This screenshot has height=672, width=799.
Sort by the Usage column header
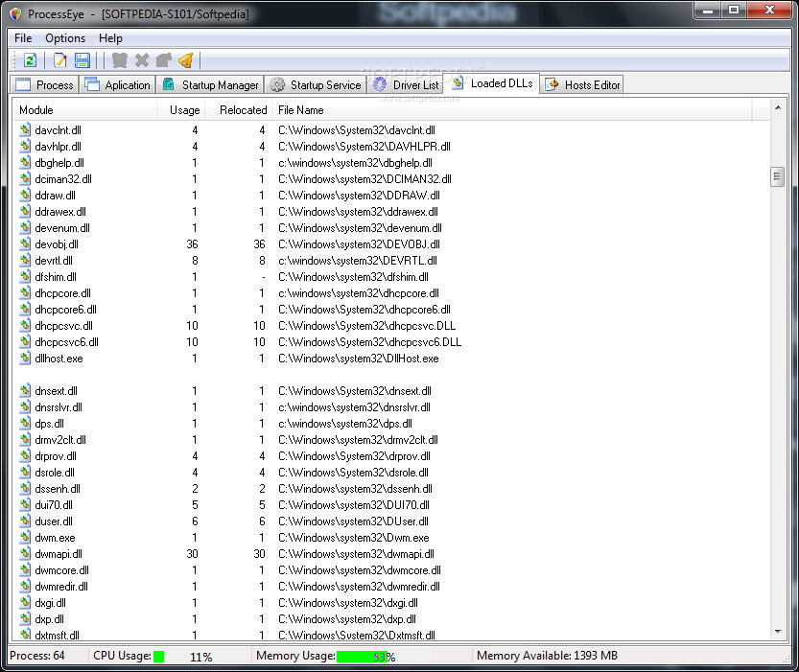coord(181,110)
